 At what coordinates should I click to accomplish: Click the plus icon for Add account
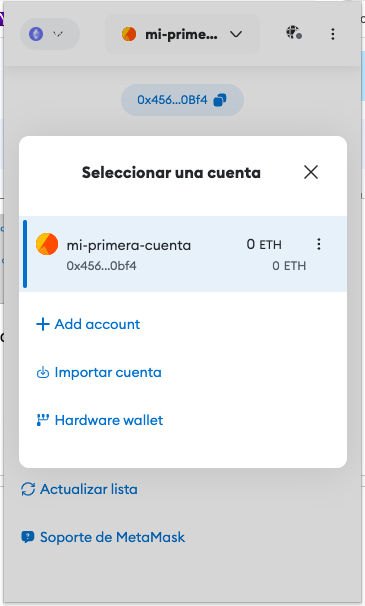tap(43, 324)
